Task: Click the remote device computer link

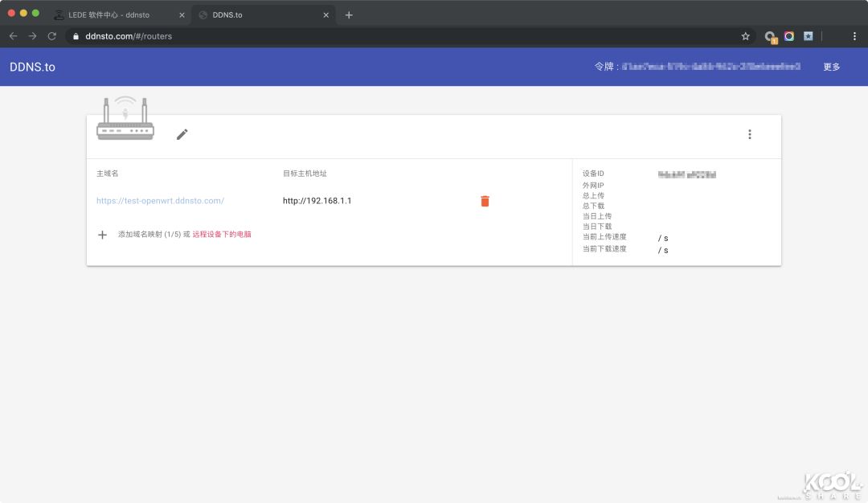Action: pyautogui.click(x=222, y=235)
